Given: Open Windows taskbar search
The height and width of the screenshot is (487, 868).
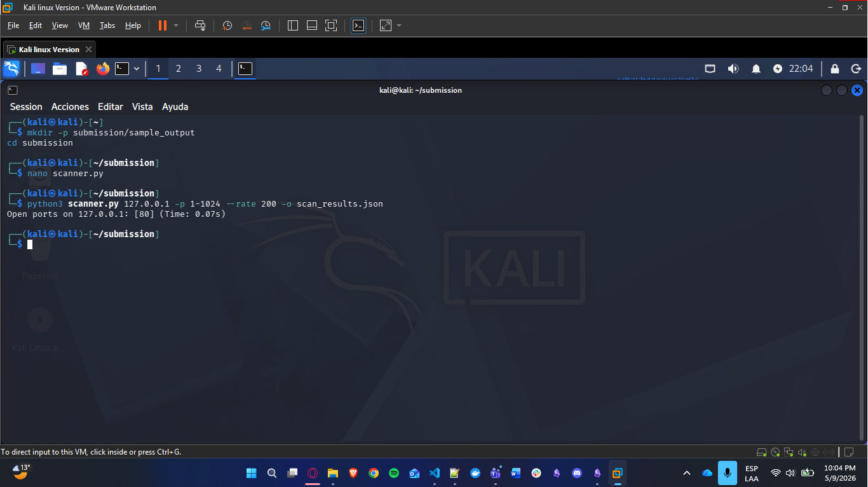Looking at the screenshot, I should pyautogui.click(x=272, y=473).
